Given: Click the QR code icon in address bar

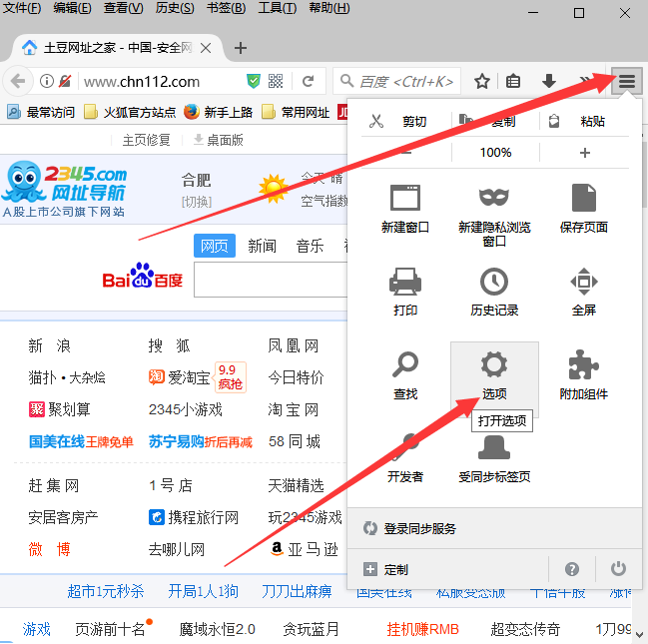Looking at the screenshot, I should pos(276,81).
